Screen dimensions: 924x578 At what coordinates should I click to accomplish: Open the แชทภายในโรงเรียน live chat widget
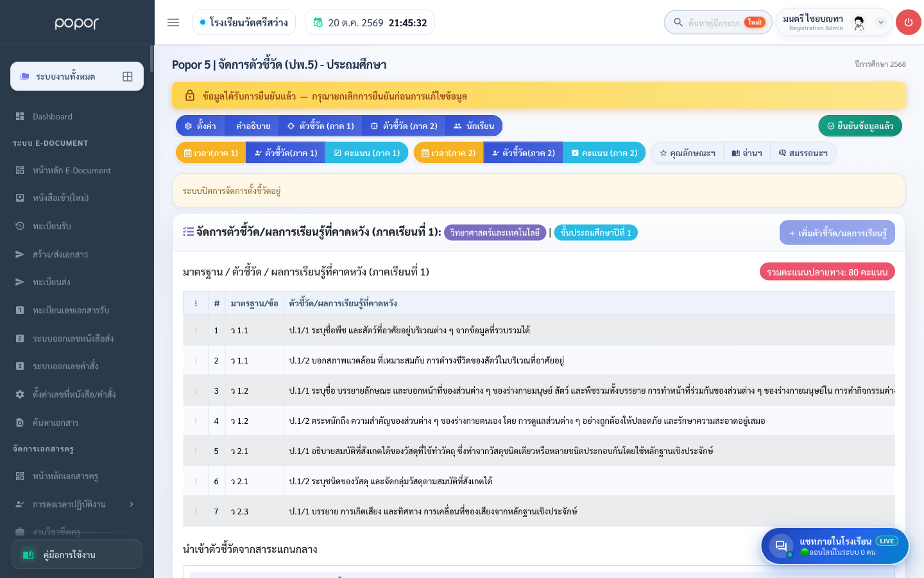[835, 546]
